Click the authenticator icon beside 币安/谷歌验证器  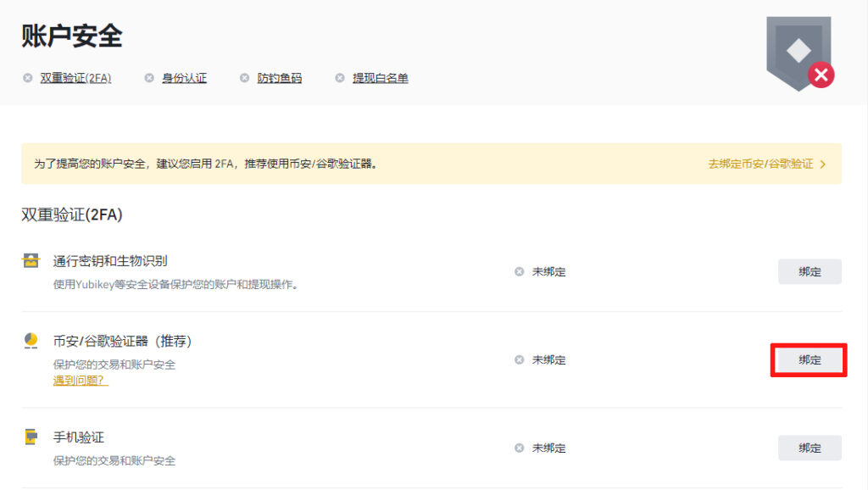point(31,340)
